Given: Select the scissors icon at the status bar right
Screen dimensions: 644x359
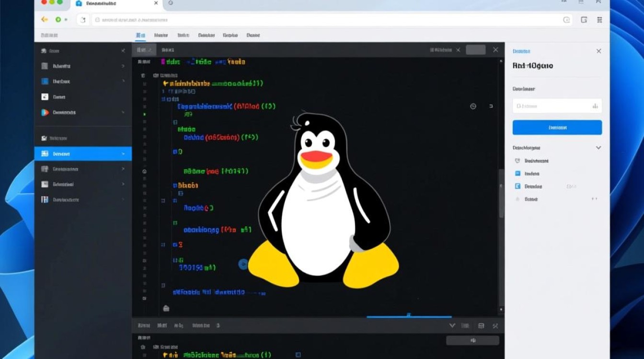Looking at the screenshot, I should pyautogui.click(x=495, y=325).
